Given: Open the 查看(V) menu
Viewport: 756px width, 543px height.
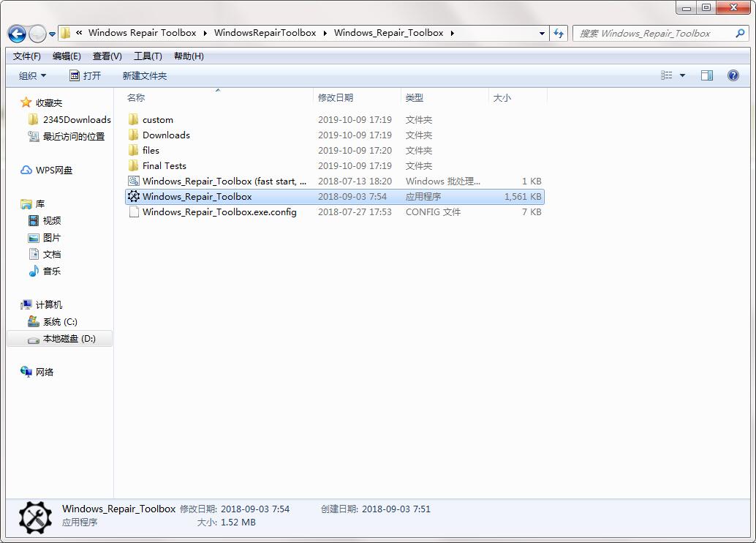Looking at the screenshot, I should [x=107, y=56].
